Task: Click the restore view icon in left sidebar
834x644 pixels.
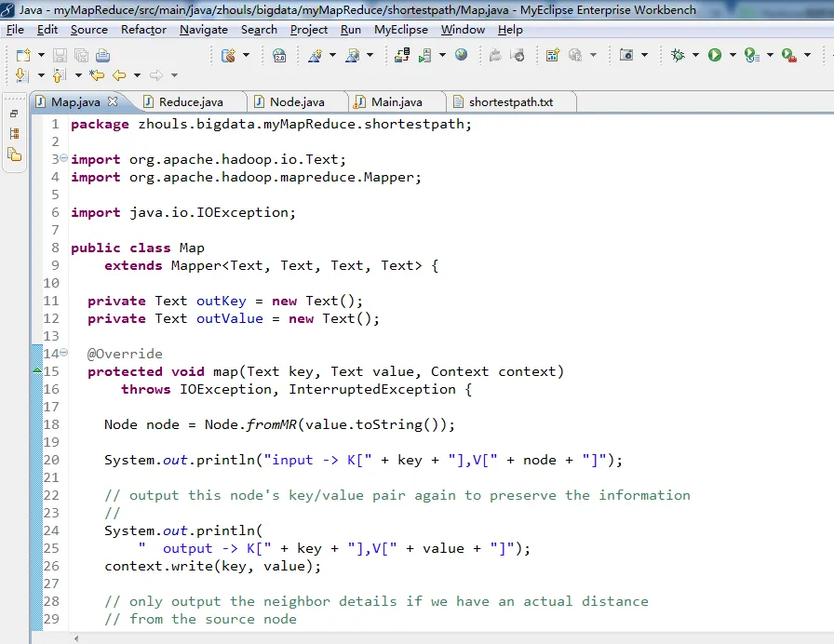Action: [x=14, y=114]
